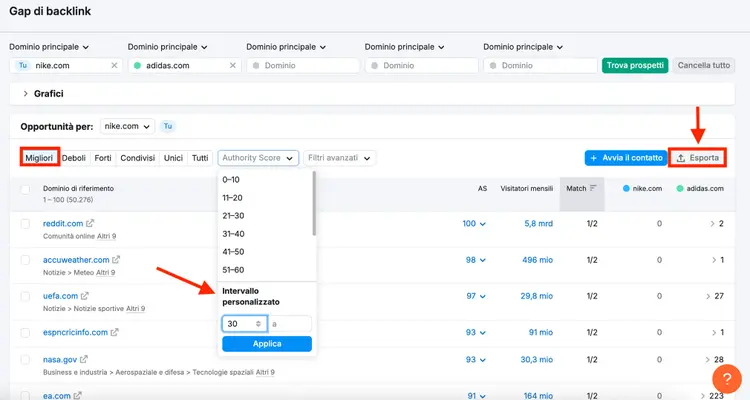Screen dimensions: 750x400
Task: Open first Dominio principale dropdown above nike.com
Action: (49, 47)
